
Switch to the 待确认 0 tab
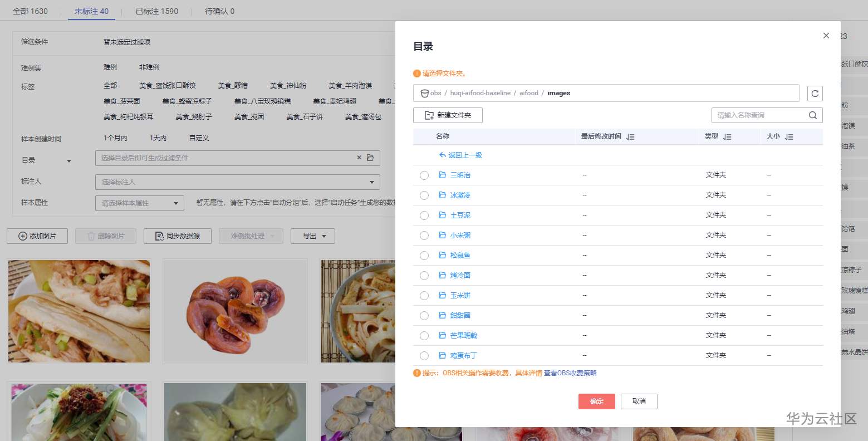coord(219,11)
